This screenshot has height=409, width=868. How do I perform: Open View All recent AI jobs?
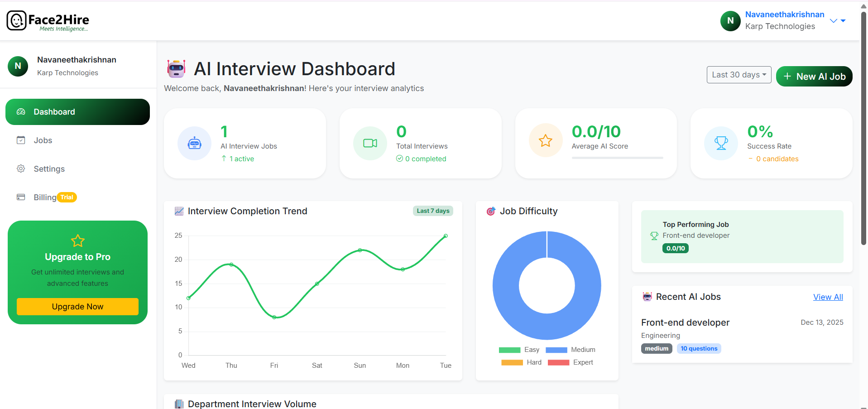[x=828, y=297]
